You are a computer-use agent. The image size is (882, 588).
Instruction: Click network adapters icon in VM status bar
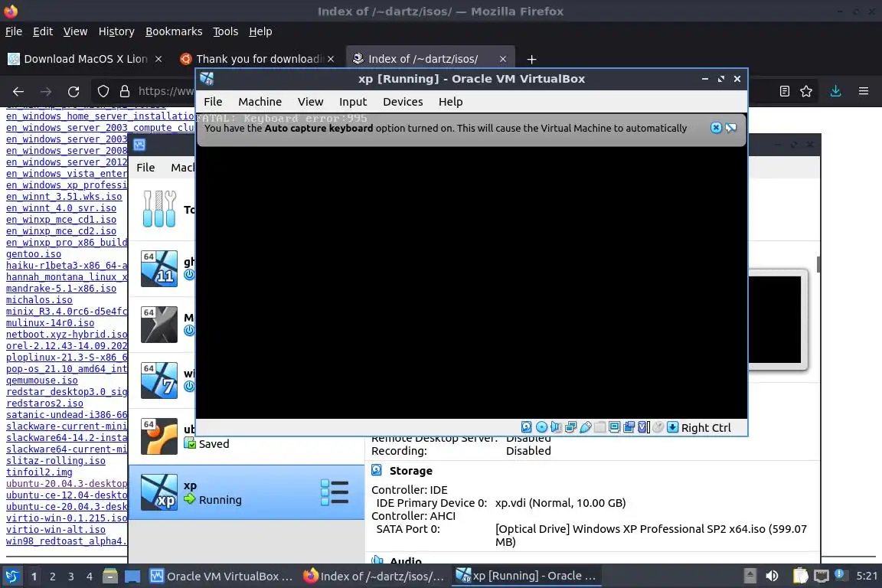pyautogui.click(x=571, y=427)
